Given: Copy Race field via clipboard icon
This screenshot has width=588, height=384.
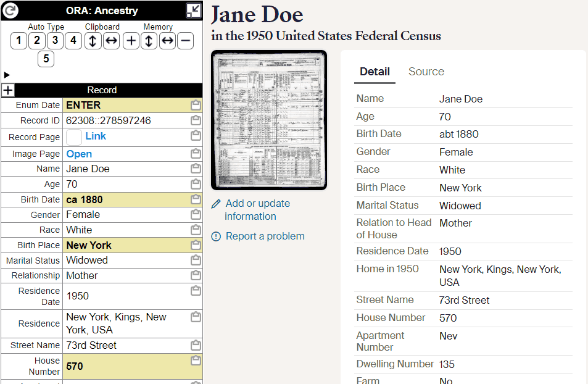Looking at the screenshot, I should [196, 229].
